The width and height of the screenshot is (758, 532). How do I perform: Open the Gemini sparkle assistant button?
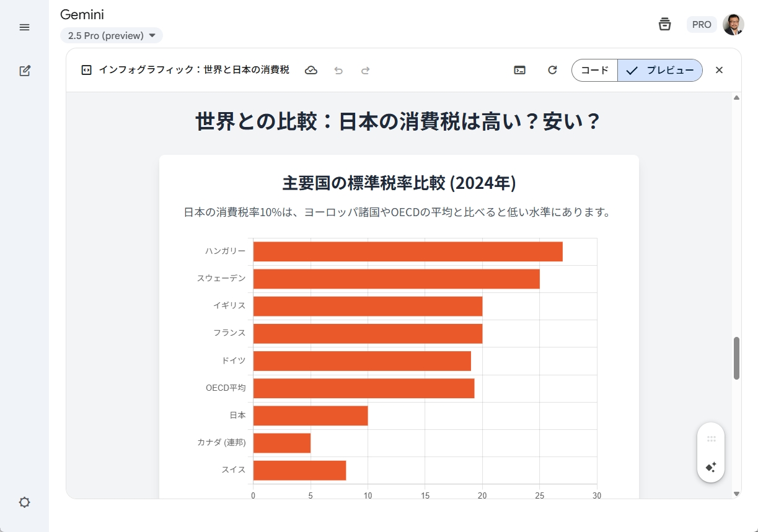coord(711,467)
